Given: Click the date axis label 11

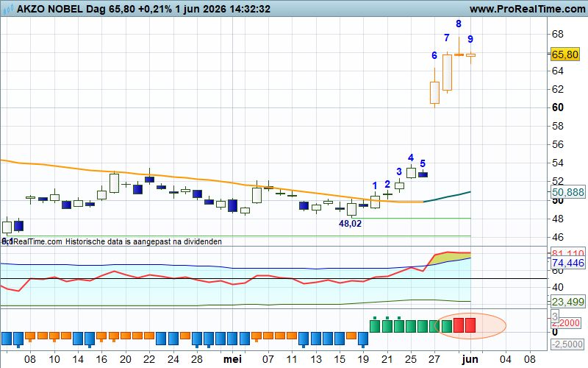Looking at the screenshot, I should tap(291, 359).
